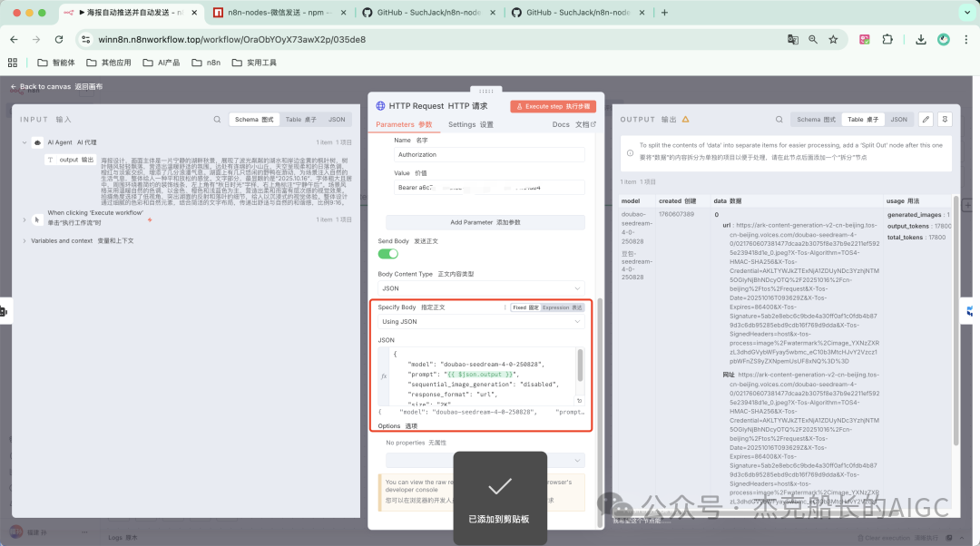Screen dimensions: 980x546
Task: Select Table view in OUTPUT panel
Action: [863, 120]
